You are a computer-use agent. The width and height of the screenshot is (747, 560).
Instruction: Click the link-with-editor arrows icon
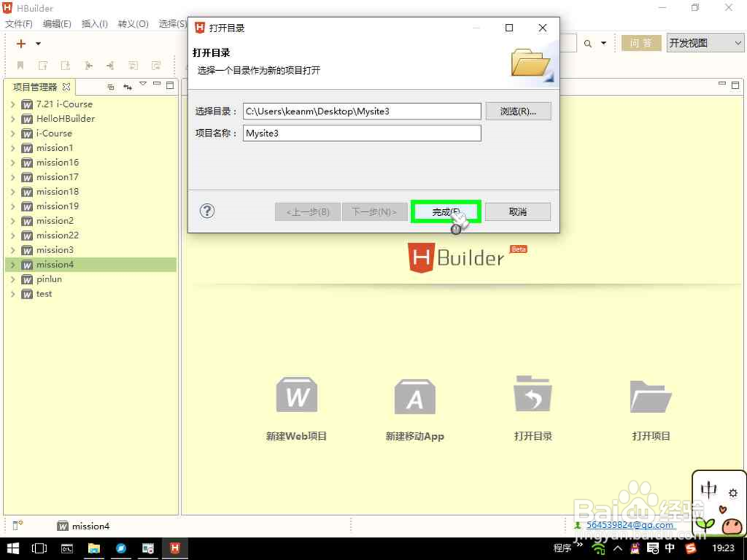(x=127, y=87)
